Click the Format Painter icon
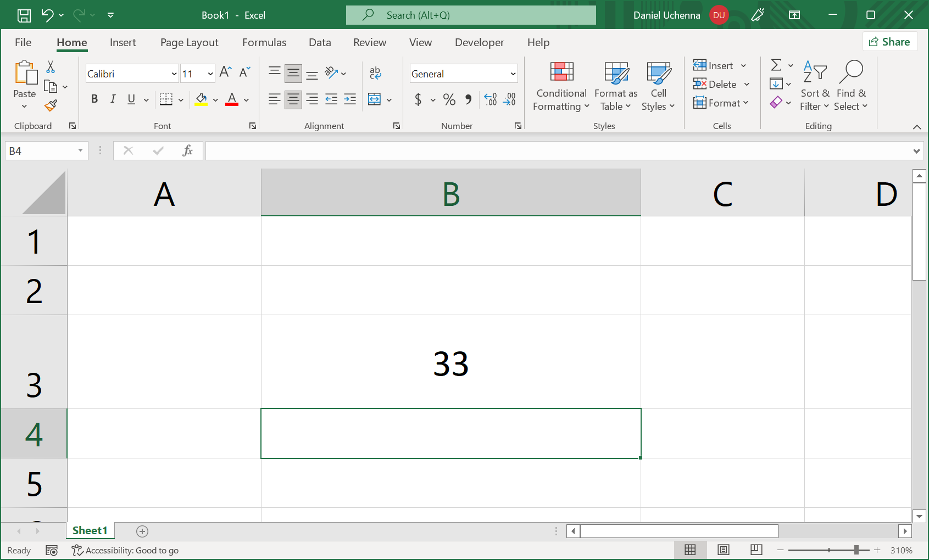The height and width of the screenshot is (560, 929). click(51, 105)
